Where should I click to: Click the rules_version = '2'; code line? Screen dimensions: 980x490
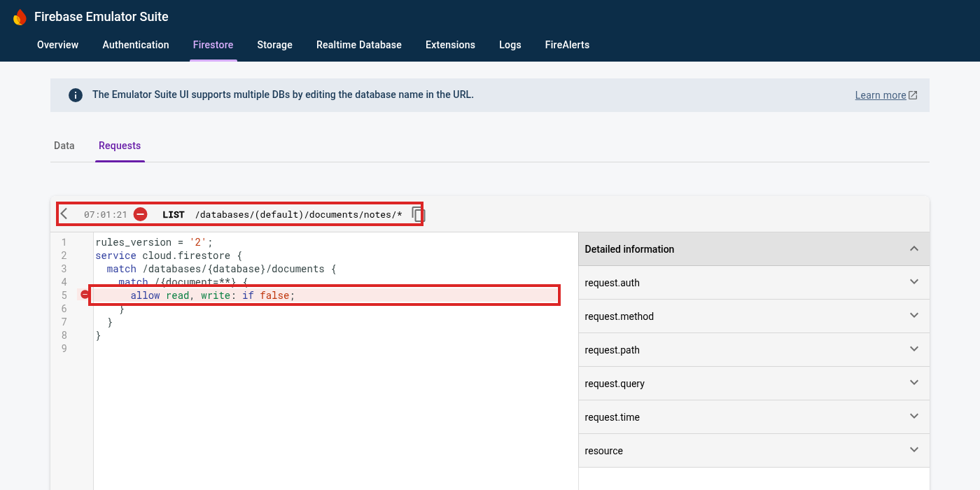click(154, 242)
